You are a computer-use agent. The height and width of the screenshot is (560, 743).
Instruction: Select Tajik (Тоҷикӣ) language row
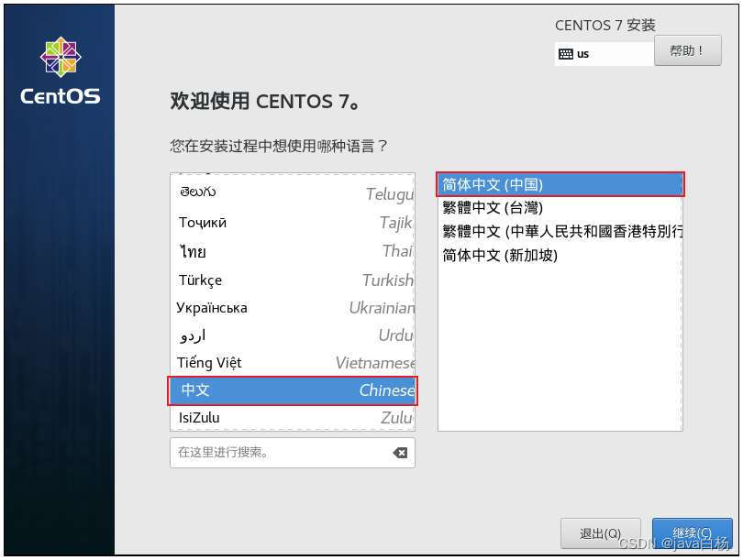click(x=293, y=222)
